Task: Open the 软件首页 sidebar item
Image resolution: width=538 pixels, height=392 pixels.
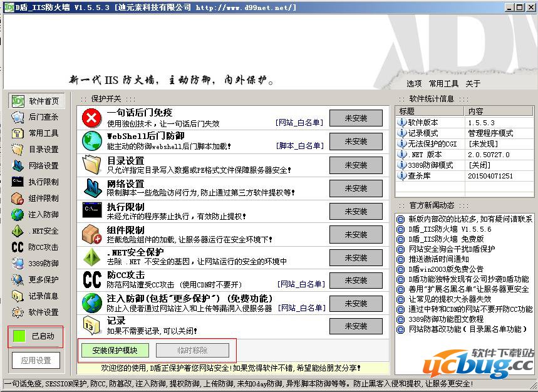Action: (x=36, y=101)
